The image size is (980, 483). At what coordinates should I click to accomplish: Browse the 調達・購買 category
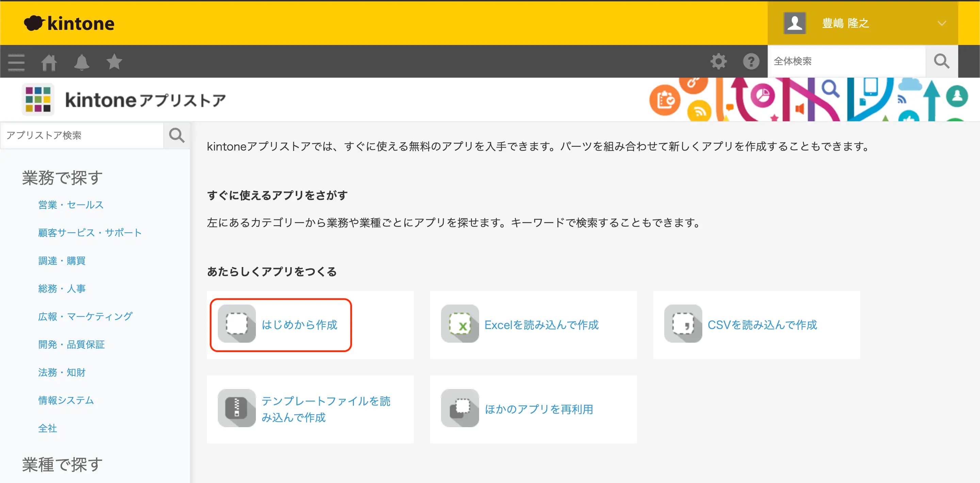point(62,261)
